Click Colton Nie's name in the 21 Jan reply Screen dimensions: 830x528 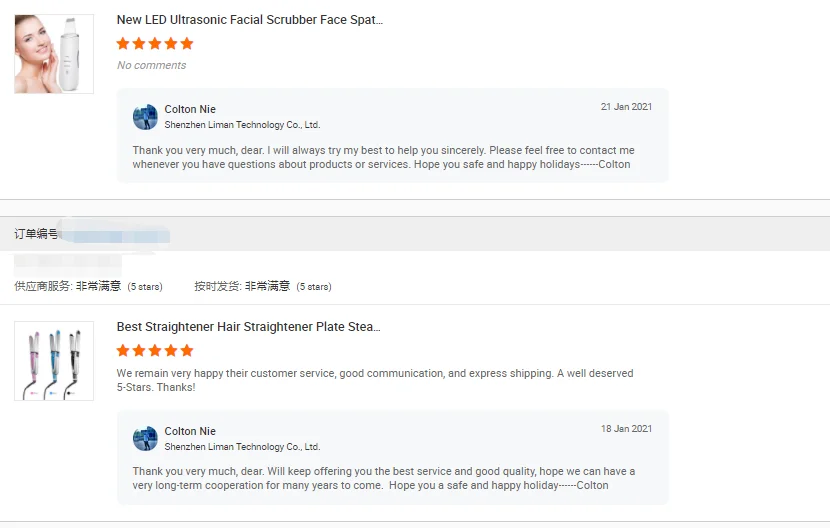[190, 109]
